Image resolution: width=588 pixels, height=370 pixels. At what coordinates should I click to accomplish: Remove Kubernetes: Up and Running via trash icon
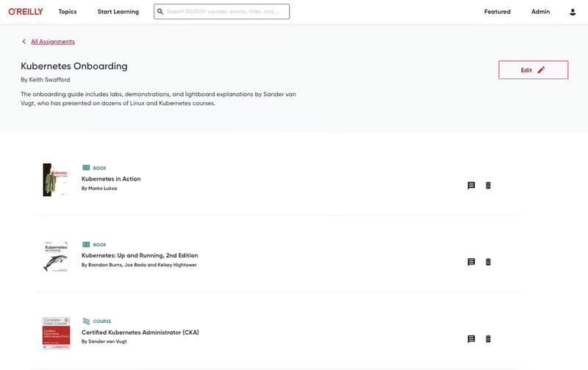pyautogui.click(x=488, y=262)
